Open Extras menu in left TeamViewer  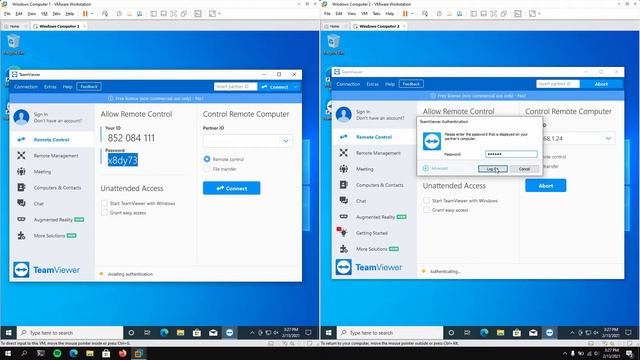click(x=50, y=87)
